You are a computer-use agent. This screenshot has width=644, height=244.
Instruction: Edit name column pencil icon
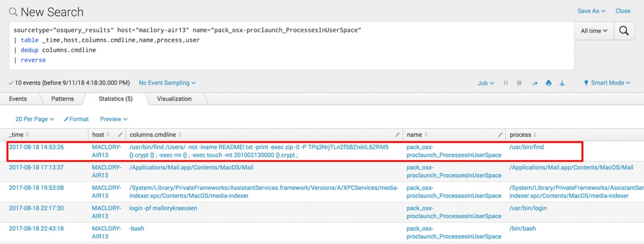point(500,134)
